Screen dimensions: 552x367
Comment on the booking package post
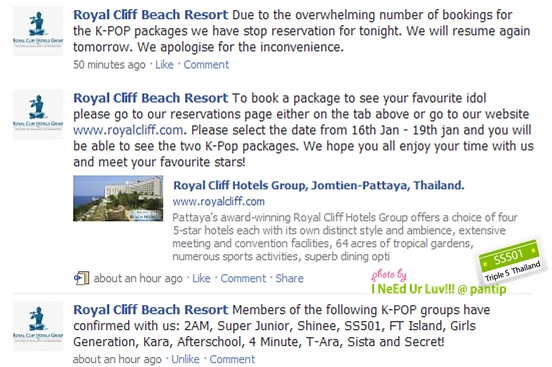243,278
